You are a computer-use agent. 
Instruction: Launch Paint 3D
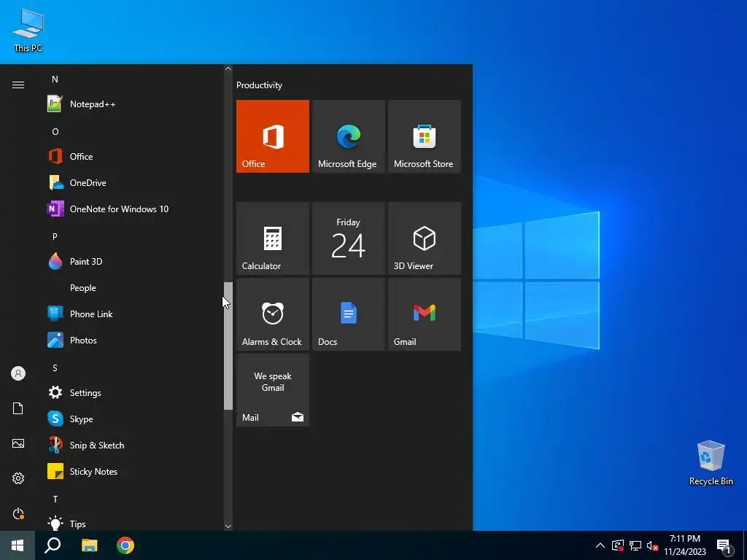tap(133, 262)
